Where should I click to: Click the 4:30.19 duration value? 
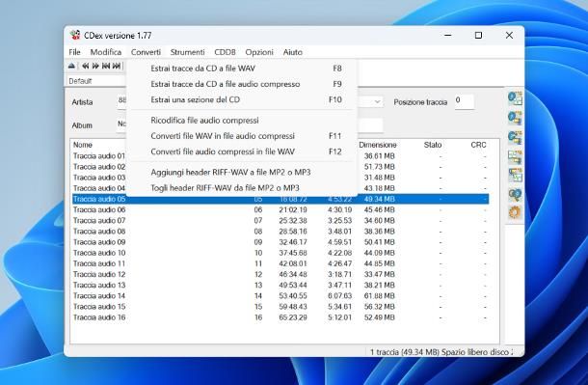click(339, 209)
